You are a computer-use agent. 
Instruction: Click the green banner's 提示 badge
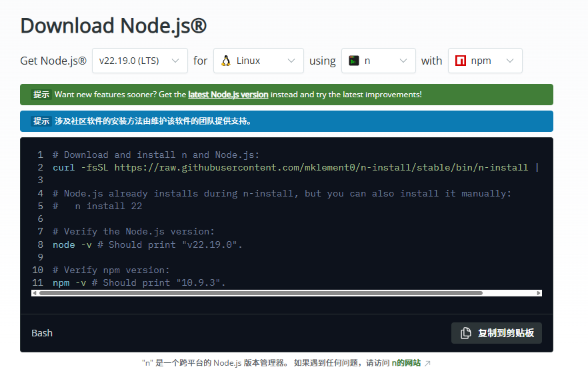click(41, 95)
